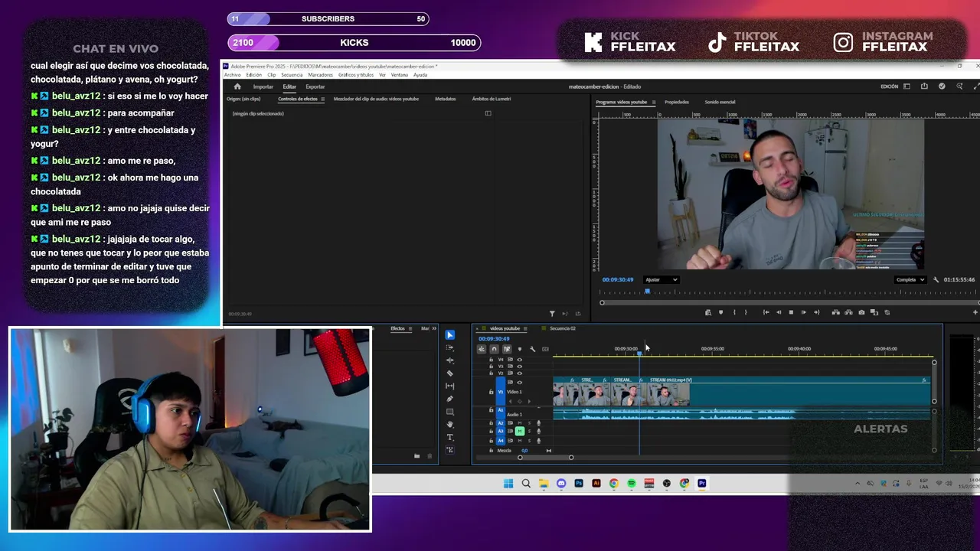
Task: Switch to Ámbitos de Lumetri tab
Action: tap(492, 99)
